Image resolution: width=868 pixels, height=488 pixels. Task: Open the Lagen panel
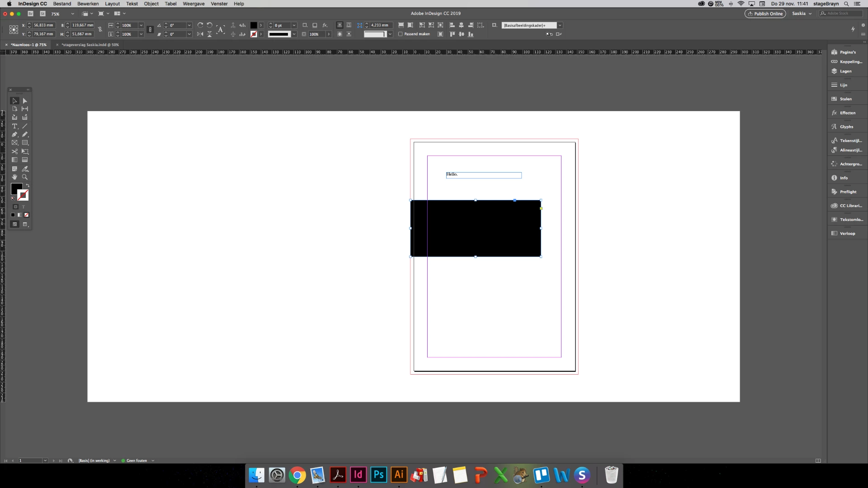(x=845, y=71)
